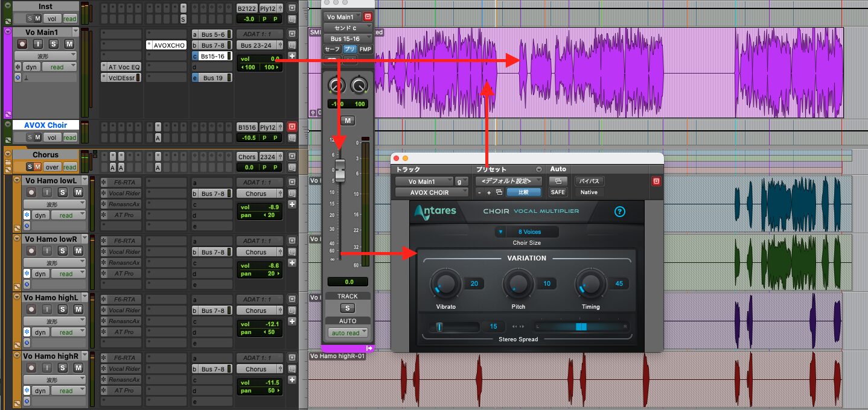868x410 pixels.
Task: Click the plus icon beside Vo Hamo highR volume
Action: [x=292, y=380]
